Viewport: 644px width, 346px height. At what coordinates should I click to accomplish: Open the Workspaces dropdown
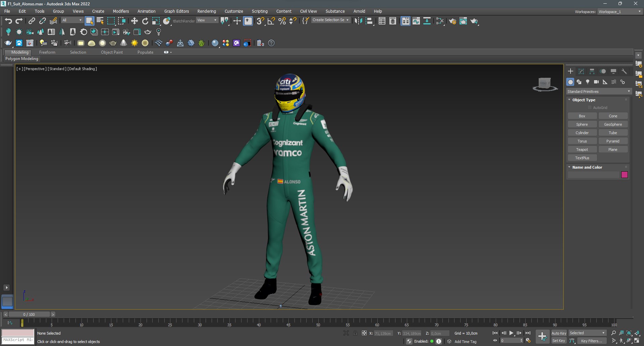(x=620, y=11)
